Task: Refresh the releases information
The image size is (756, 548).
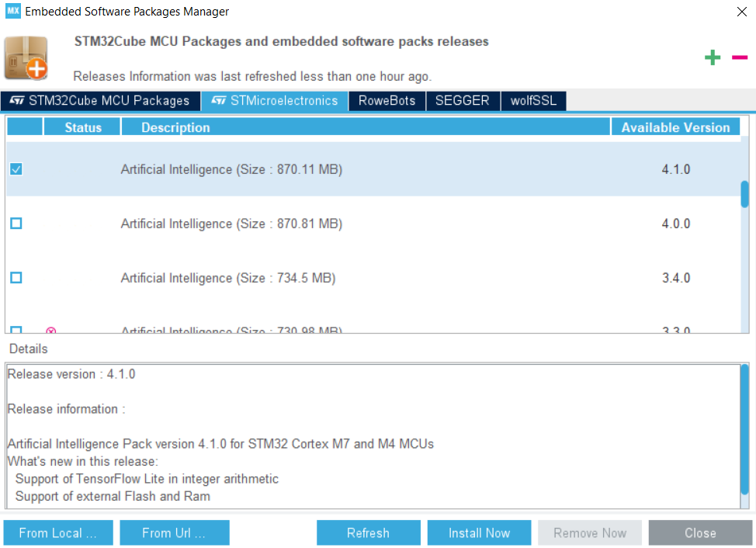Action: [x=368, y=532]
